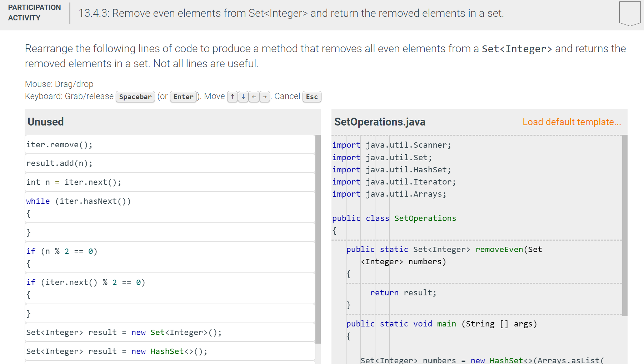Viewport: 644px width, 364px height.
Task: Select the iter.remove(); code block
Action: [x=170, y=144]
